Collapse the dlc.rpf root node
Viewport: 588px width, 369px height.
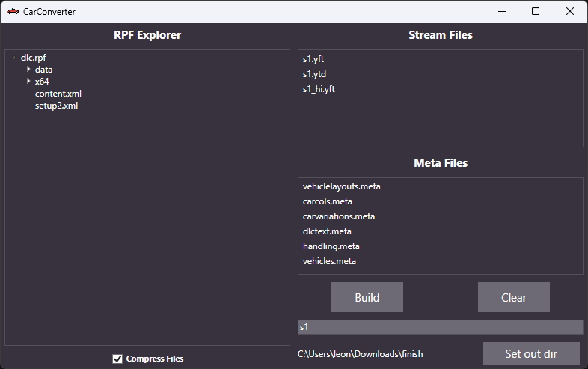tap(14, 58)
